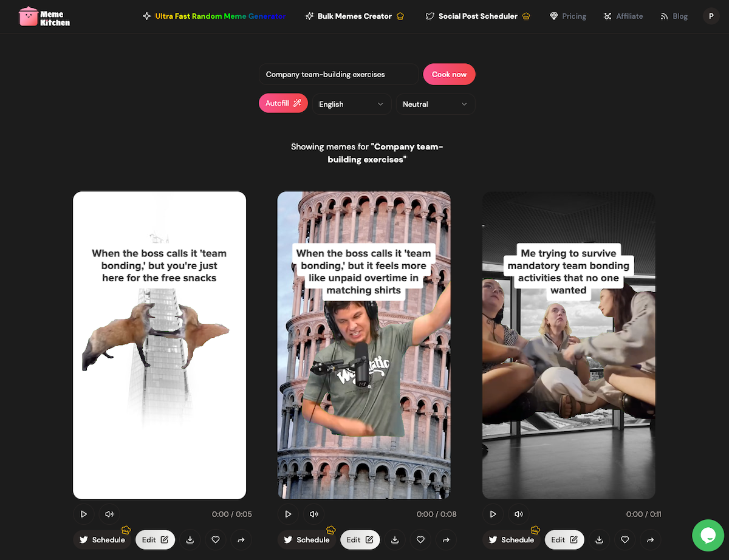
Task: Download the unpaid overtime meme
Action: click(395, 539)
